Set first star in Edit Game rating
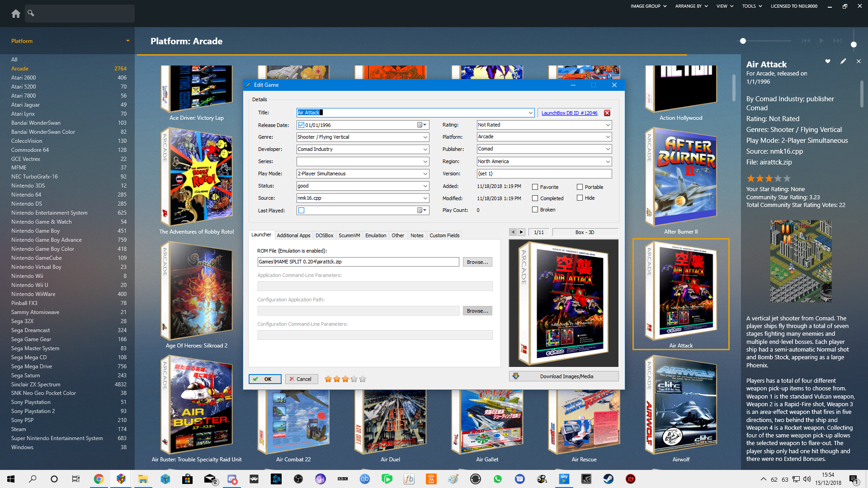Screen dimensions: 868x488 click(x=328, y=379)
